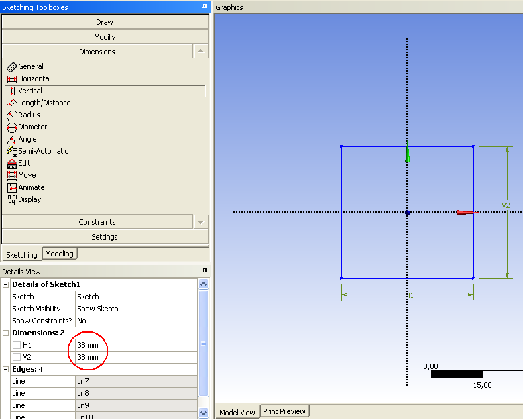523x420 pixels.
Task: Collapse the Edges: 4 group
Action: (5, 369)
